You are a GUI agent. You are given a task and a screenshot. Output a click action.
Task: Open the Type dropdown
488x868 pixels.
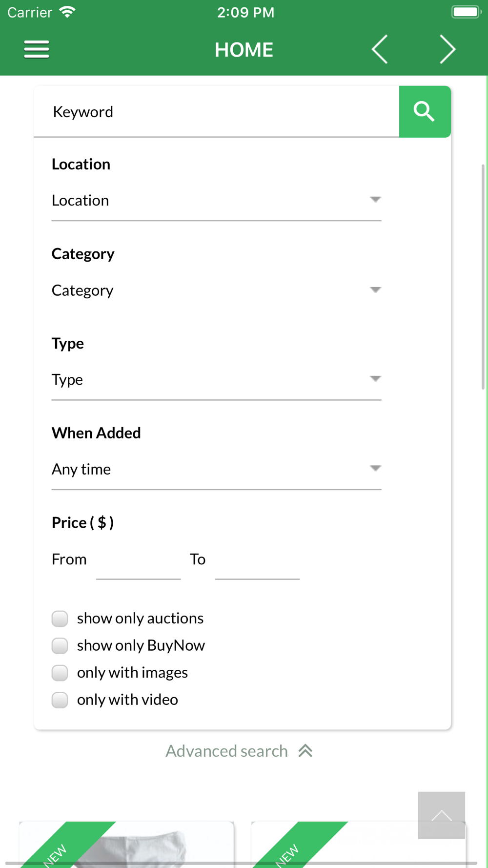click(x=216, y=380)
